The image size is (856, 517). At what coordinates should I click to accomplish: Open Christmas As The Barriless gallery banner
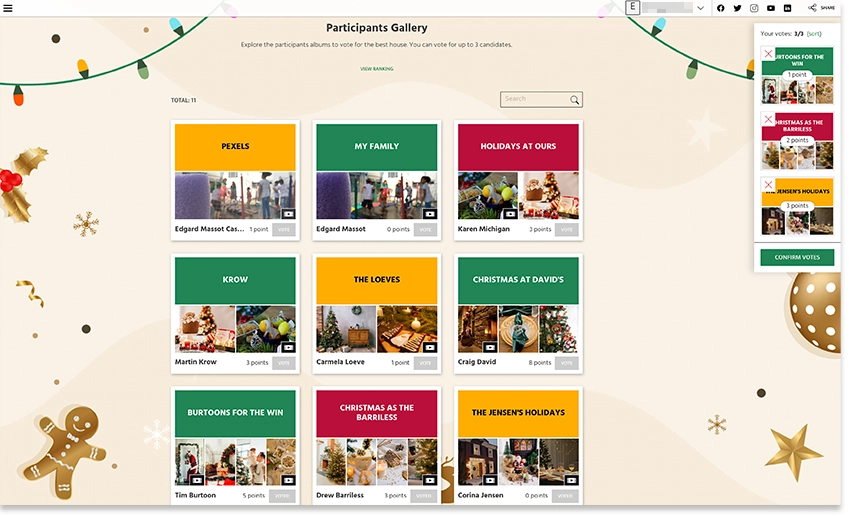click(377, 413)
